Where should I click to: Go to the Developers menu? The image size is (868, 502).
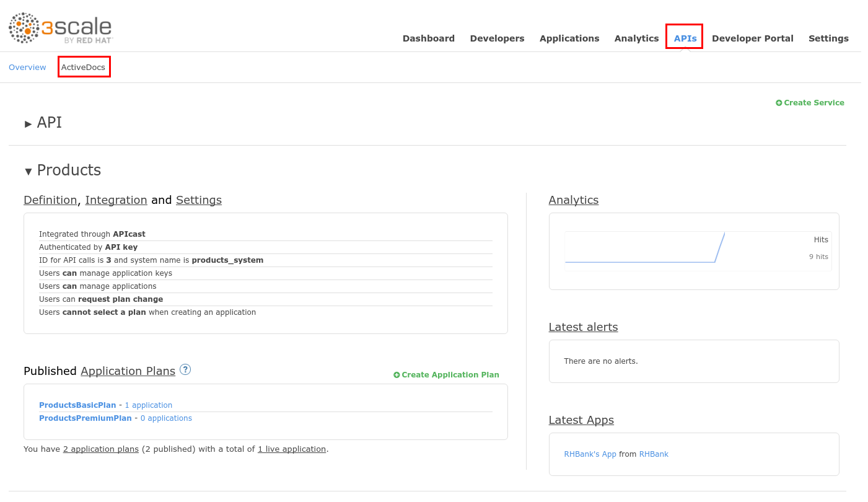click(497, 38)
